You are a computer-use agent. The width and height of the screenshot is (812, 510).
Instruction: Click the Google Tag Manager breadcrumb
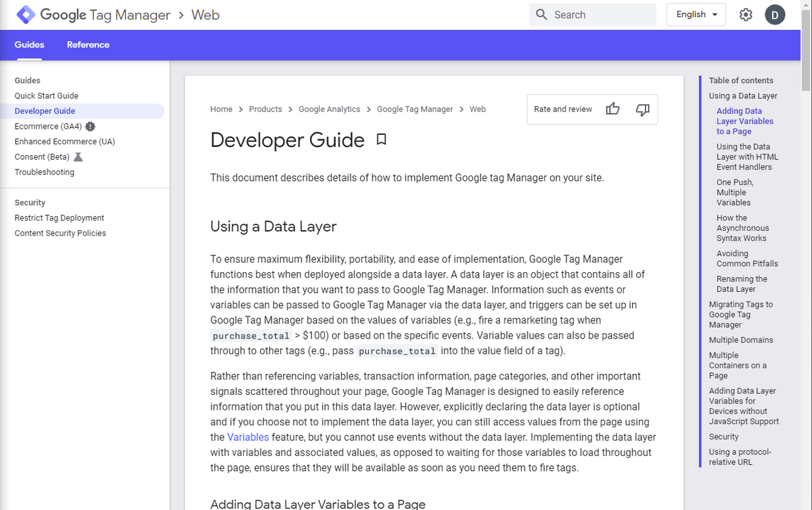(x=415, y=109)
